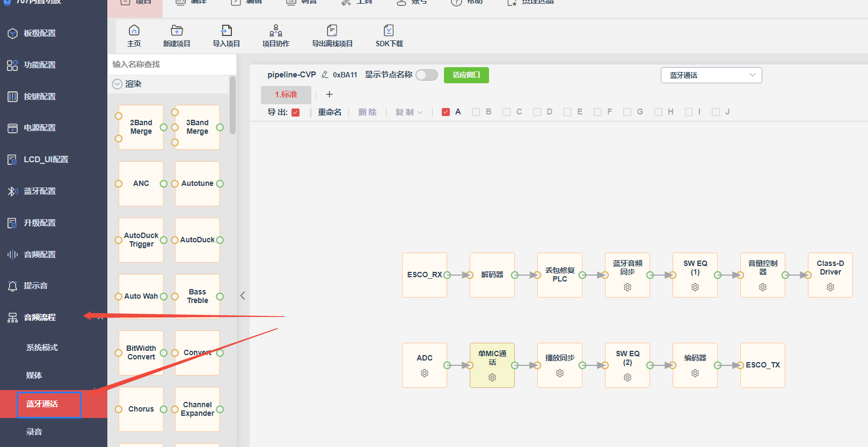The image size is (868, 447).
Task: Check the B checkbox
Action: (476, 112)
